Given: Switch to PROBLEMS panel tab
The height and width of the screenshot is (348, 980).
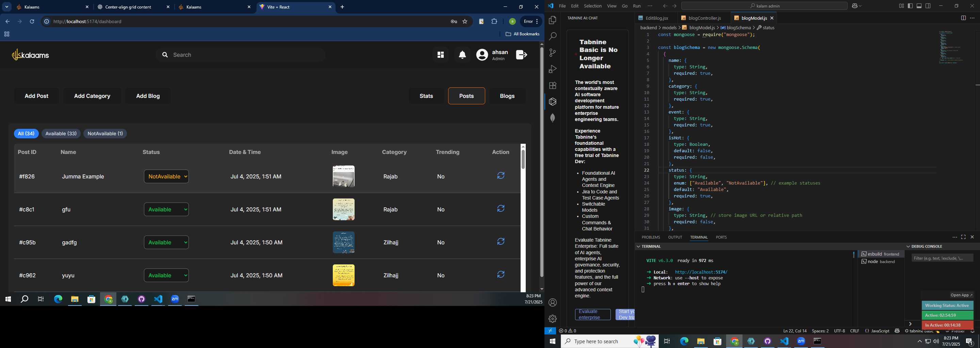Looking at the screenshot, I should (651, 238).
